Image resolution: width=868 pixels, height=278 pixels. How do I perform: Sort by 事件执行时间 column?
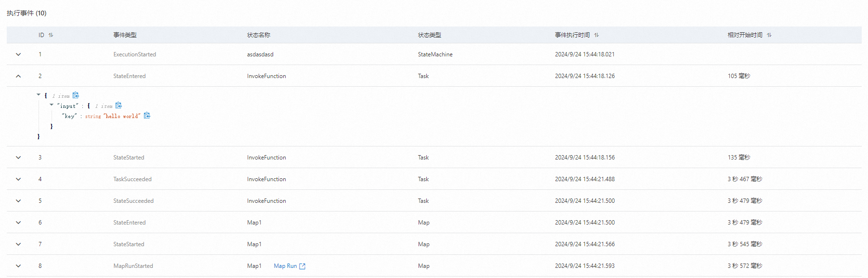pyautogui.click(x=596, y=35)
